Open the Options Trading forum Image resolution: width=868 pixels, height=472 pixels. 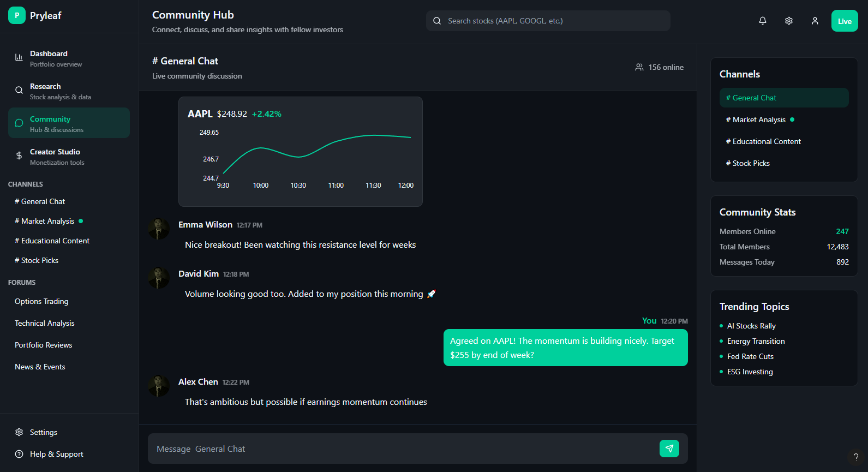(x=41, y=301)
